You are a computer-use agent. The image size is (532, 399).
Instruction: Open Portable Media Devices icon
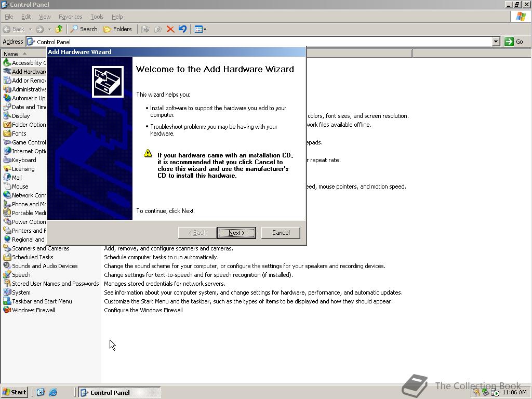tap(7, 212)
